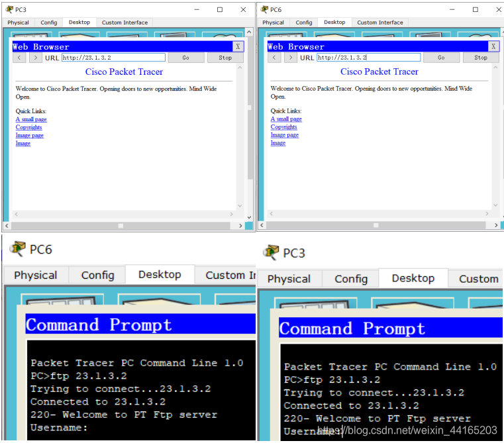The height and width of the screenshot is (443, 504).
Task: Click right arrow of PC3 window horizontal scrollbar
Action: pyautogui.click(x=240, y=226)
